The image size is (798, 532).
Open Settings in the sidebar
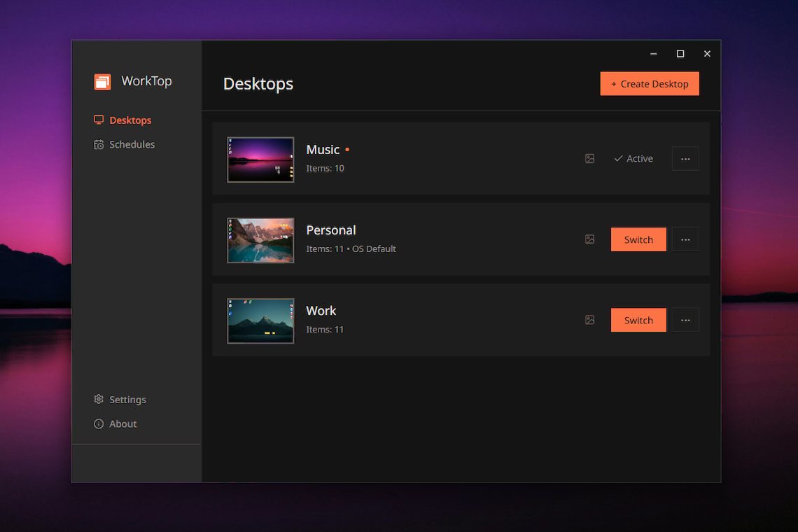click(x=120, y=400)
